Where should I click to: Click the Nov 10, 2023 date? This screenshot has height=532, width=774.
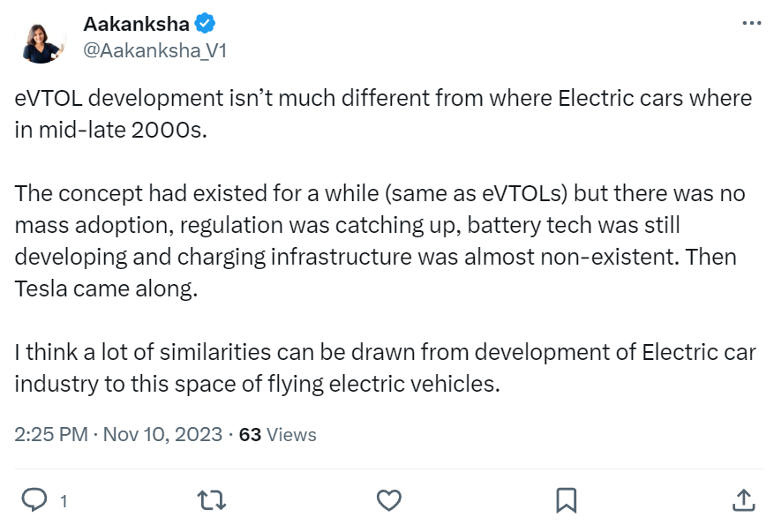tap(163, 434)
